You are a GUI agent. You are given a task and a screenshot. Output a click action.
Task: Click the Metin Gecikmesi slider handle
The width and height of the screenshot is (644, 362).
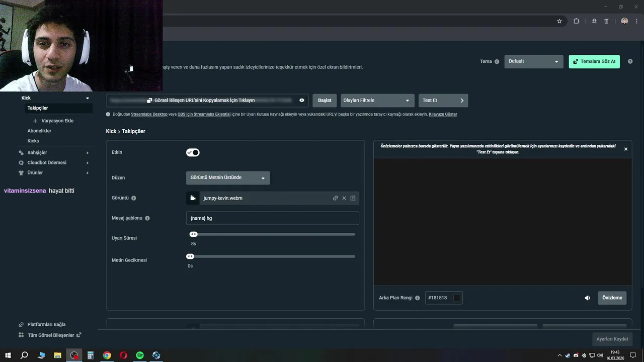click(190, 256)
